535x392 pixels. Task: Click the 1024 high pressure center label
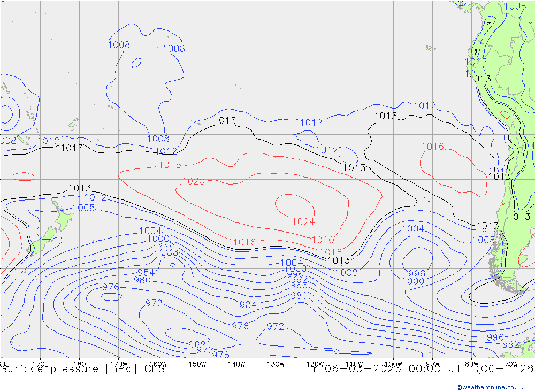[303, 222]
